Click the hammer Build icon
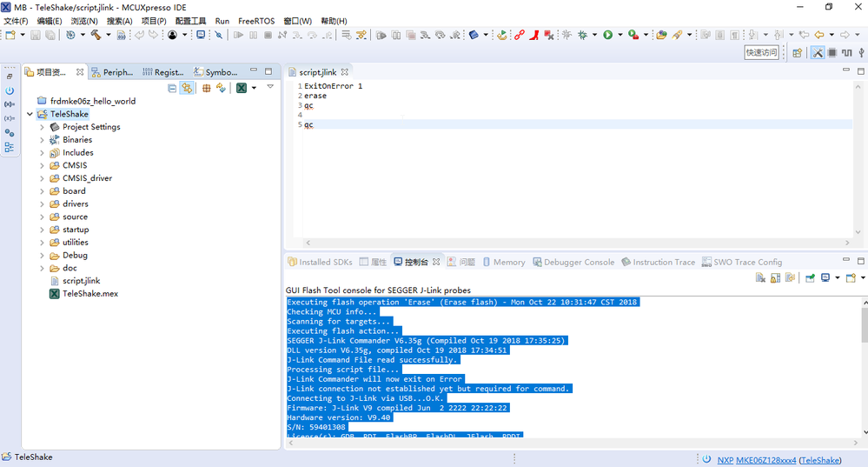 pyautogui.click(x=96, y=35)
